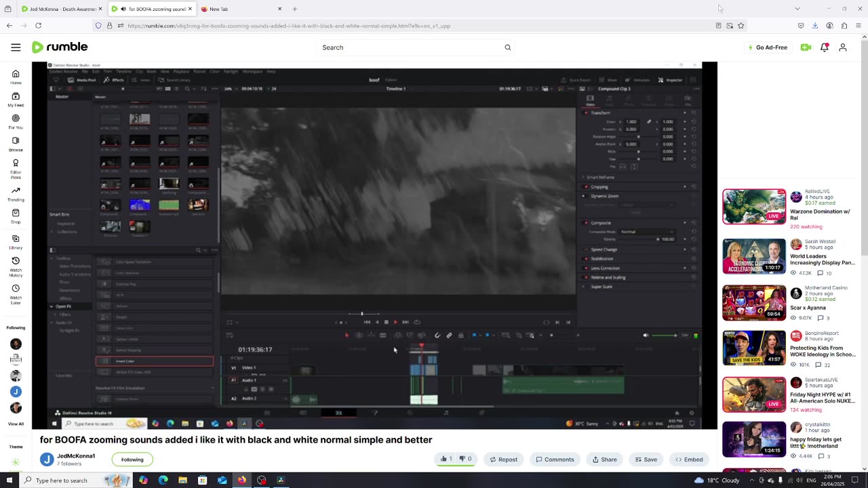Image resolution: width=868 pixels, height=488 pixels.
Task: Open Firefox tracking protection shield
Action: (x=98, y=26)
